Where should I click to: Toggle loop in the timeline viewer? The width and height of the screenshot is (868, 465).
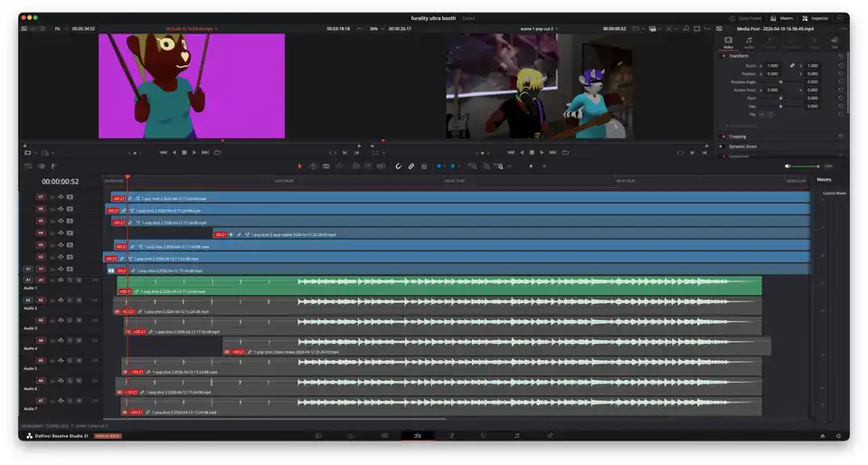pos(565,152)
